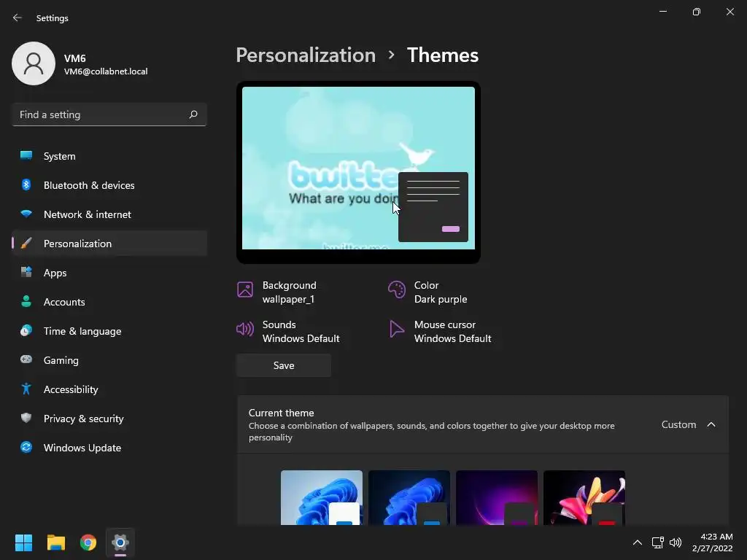Click the System monitor icon in sidebar
The image size is (747, 560).
tap(26, 156)
